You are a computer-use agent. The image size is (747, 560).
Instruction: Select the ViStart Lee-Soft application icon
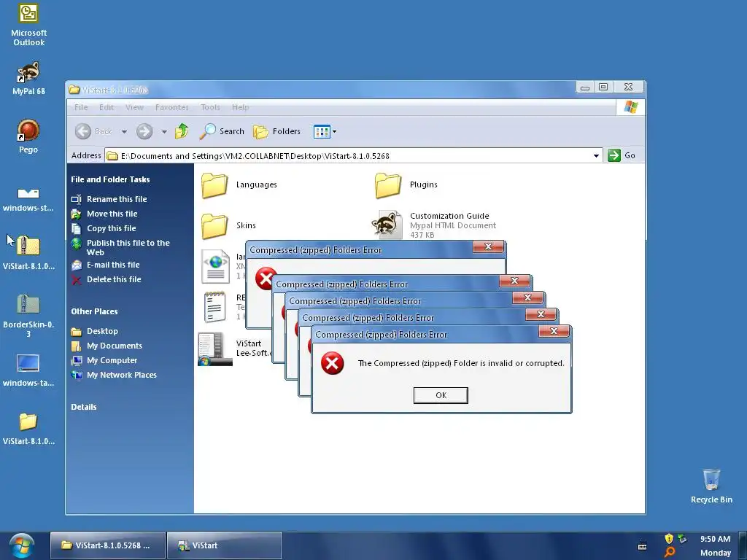(x=215, y=349)
